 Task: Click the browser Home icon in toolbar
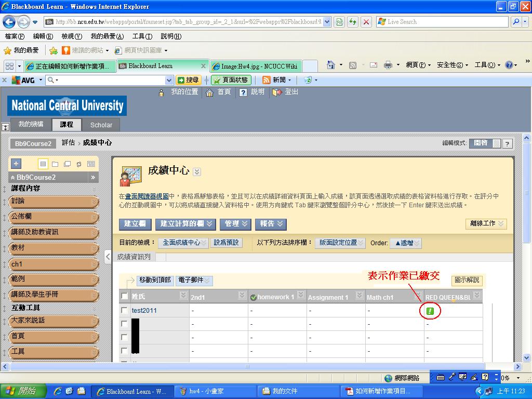tap(330, 65)
